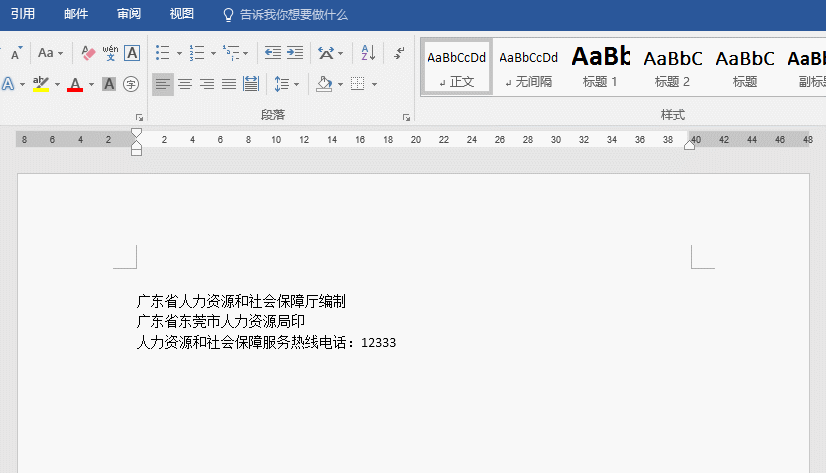Open the font dialog launcher

[139, 117]
